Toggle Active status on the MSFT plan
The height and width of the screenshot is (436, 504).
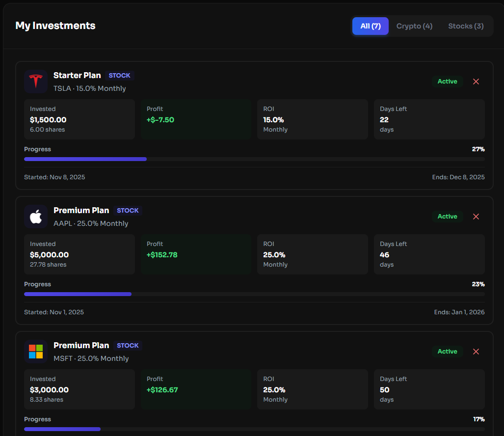click(447, 351)
